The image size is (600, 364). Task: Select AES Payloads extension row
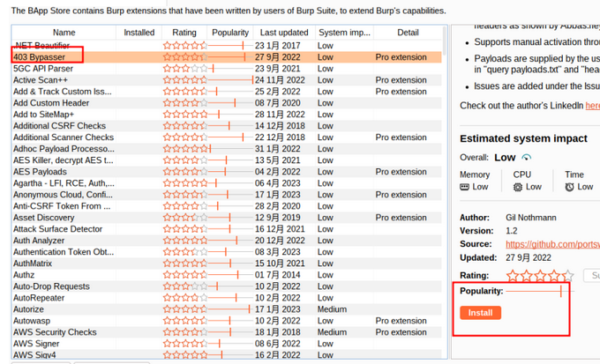pos(227,172)
